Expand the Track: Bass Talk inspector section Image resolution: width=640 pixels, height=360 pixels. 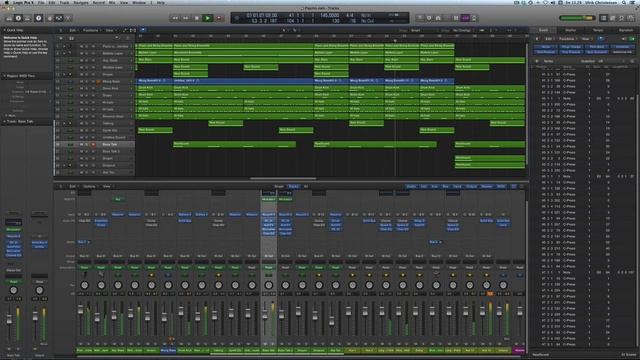coord(4,121)
